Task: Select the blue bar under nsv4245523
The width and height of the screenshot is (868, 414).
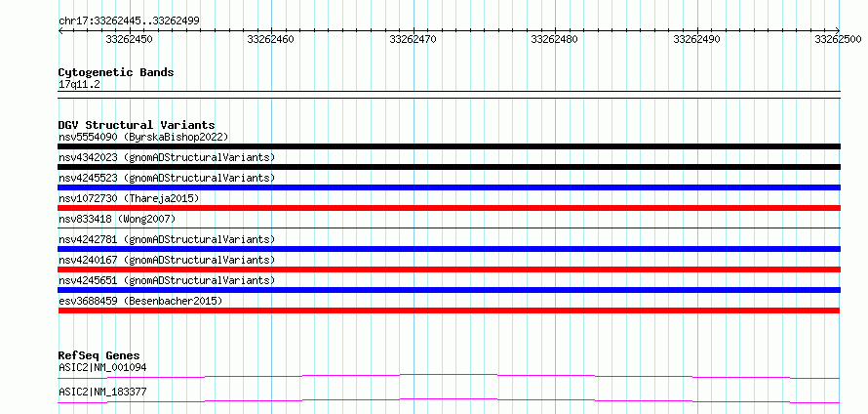Action: click(449, 187)
